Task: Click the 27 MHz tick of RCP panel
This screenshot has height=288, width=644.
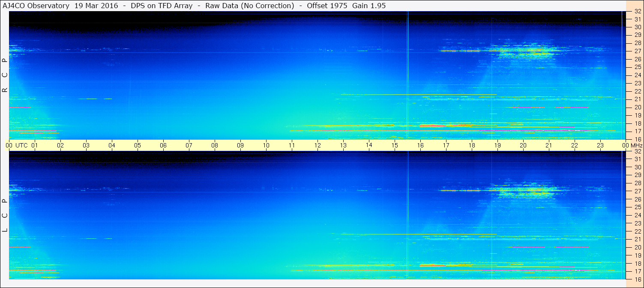Action: point(638,51)
